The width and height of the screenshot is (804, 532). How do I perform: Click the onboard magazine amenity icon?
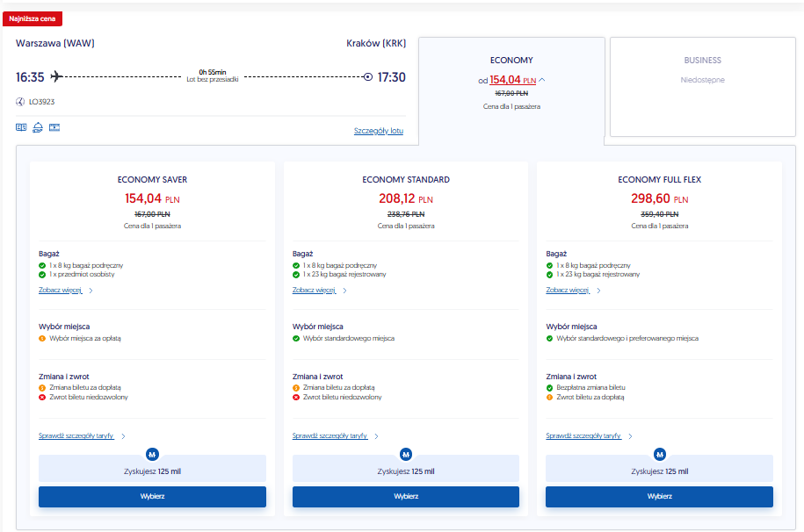point(21,127)
